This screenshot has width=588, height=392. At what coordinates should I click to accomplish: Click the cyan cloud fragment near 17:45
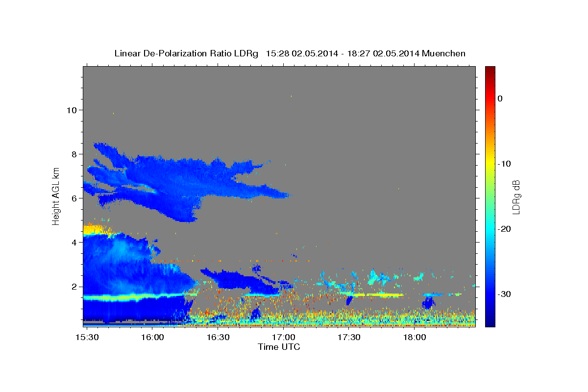(378, 278)
